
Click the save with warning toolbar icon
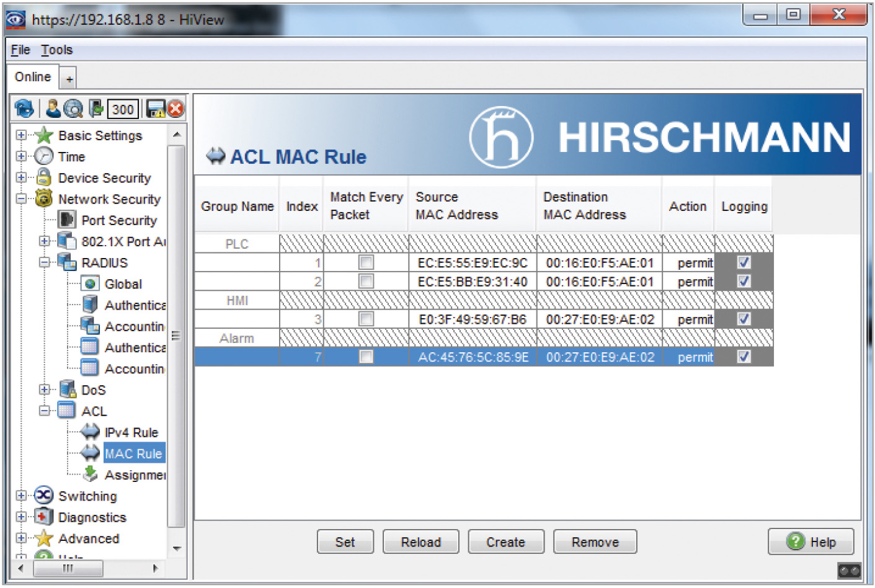(x=156, y=109)
